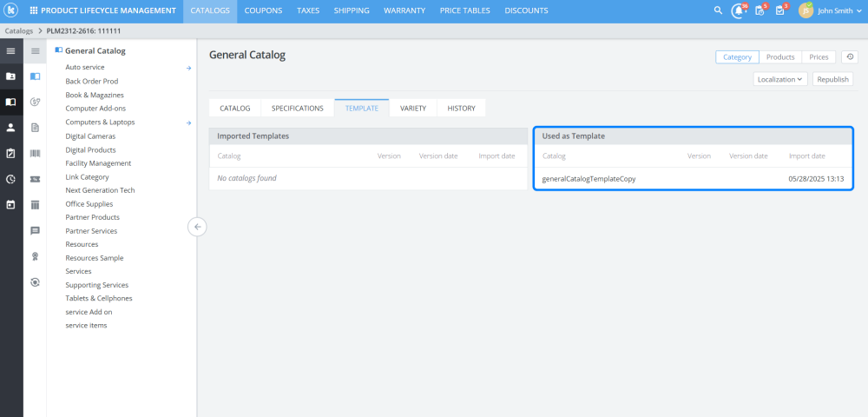
Task: Open the table columns icon in sidebar
Action: click(35, 205)
